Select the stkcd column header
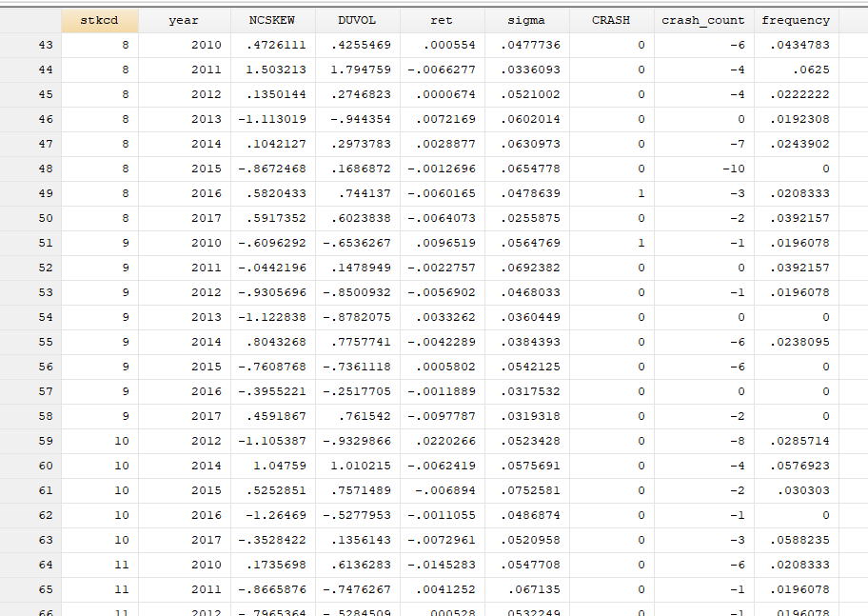The image size is (868, 616). coord(100,21)
